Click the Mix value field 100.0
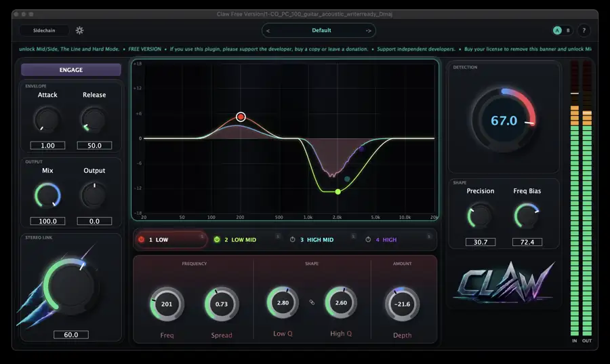This screenshot has width=610, height=364. [x=48, y=221]
